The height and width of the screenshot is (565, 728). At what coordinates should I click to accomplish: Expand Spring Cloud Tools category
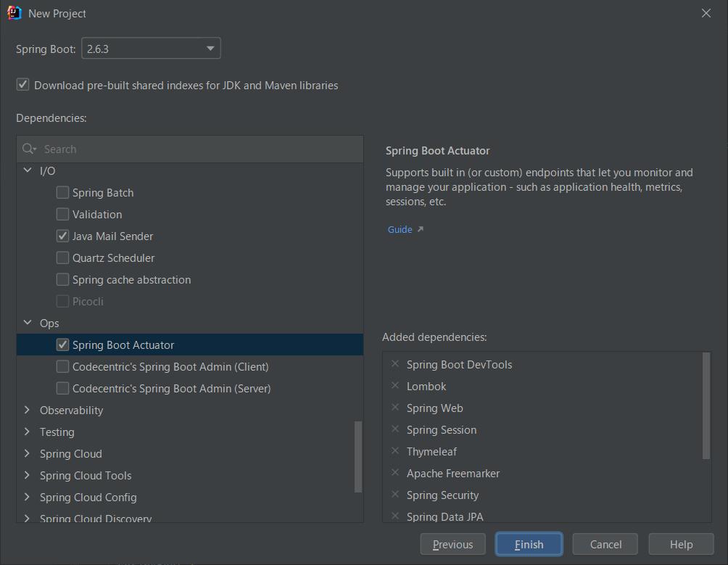pyautogui.click(x=27, y=475)
